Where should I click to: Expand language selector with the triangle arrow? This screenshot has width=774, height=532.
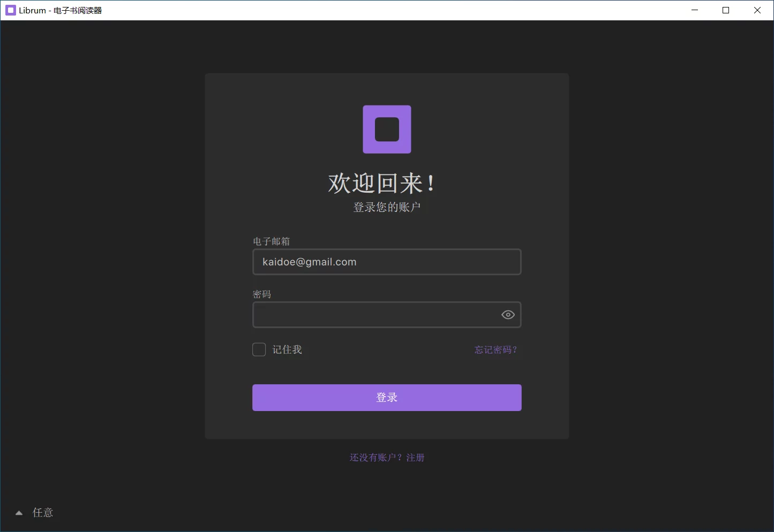(x=19, y=513)
